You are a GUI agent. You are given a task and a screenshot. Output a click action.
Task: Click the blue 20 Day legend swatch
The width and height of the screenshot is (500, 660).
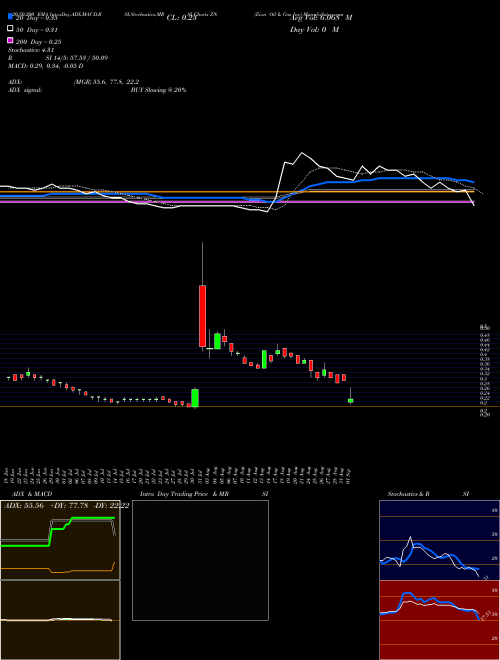click(10, 16)
